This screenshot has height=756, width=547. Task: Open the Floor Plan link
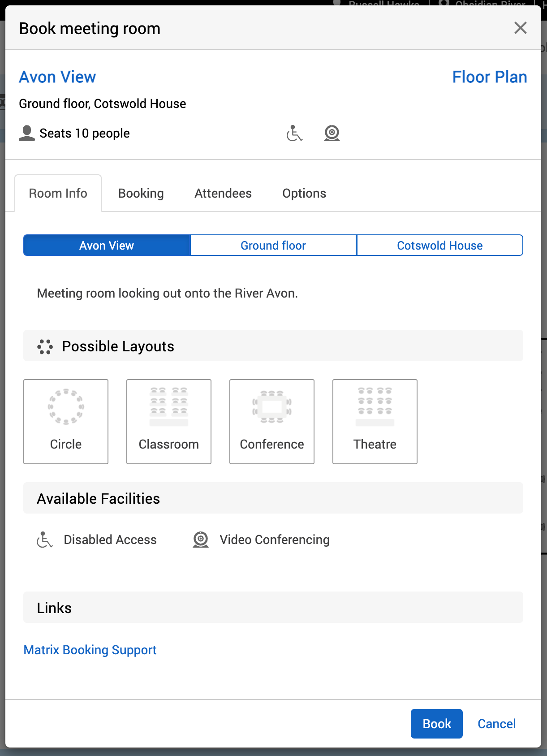point(489,77)
